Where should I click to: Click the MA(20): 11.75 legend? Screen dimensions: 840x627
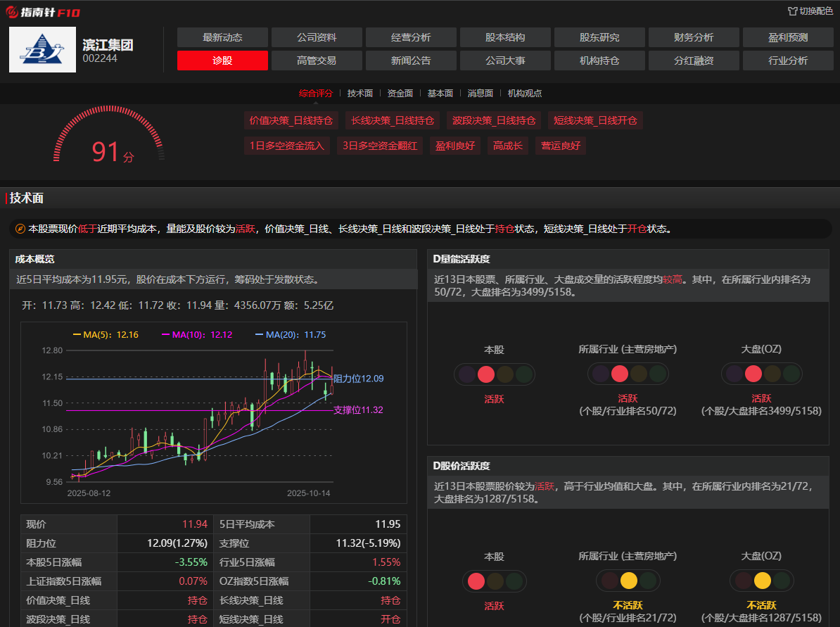(x=291, y=335)
